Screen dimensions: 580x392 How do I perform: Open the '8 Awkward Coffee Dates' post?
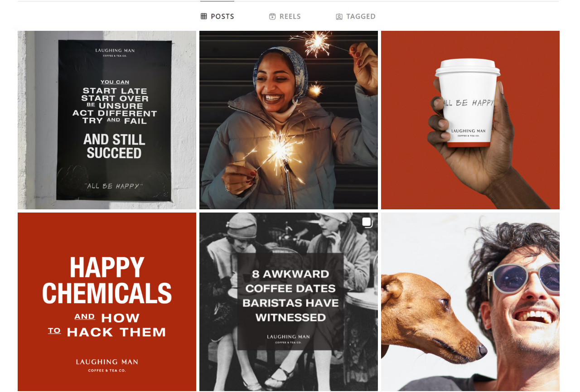tap(289, 302)
